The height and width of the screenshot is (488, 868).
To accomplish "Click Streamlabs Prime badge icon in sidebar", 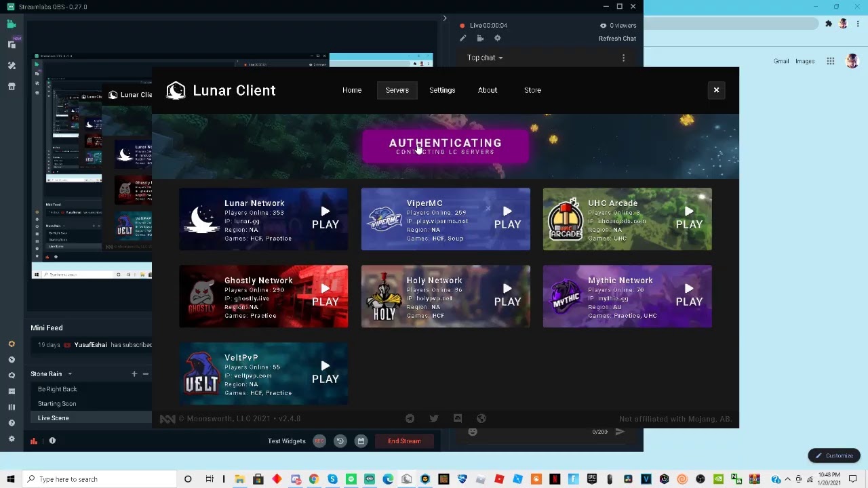I will click(12, 344).
